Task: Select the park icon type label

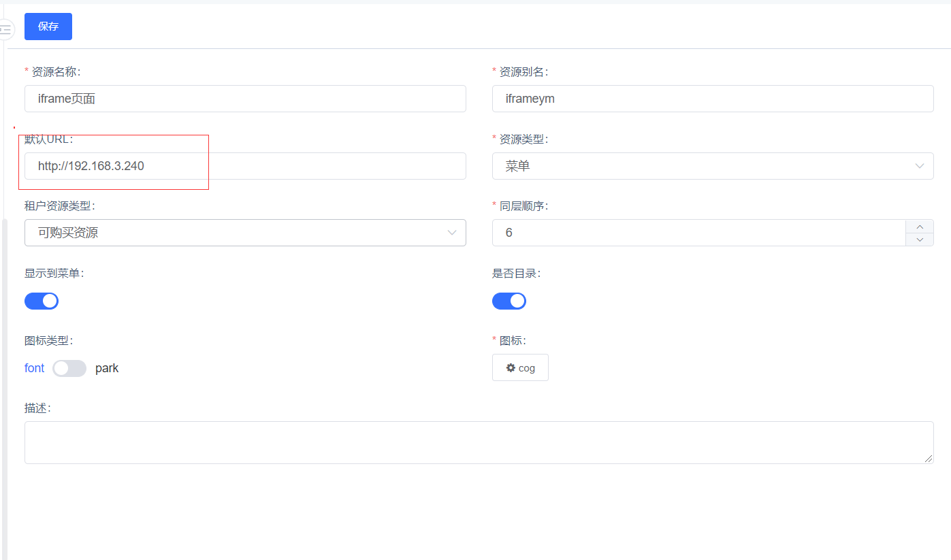Action: [107, 368]
